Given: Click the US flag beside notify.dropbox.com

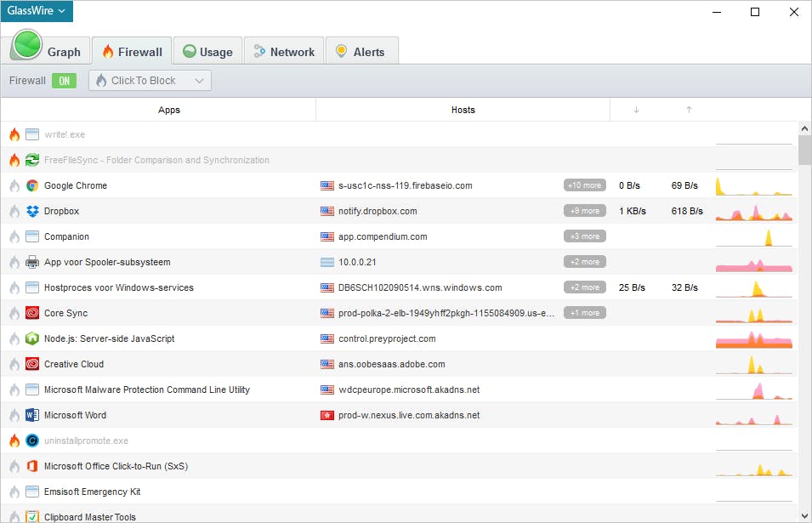Looking at the screenshot, I should [x=327, y=211].
